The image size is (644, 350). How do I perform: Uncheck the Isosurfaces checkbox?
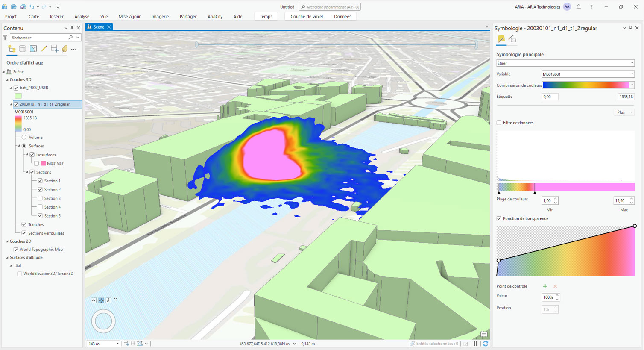pyautogui.click(x=32, y=155)
